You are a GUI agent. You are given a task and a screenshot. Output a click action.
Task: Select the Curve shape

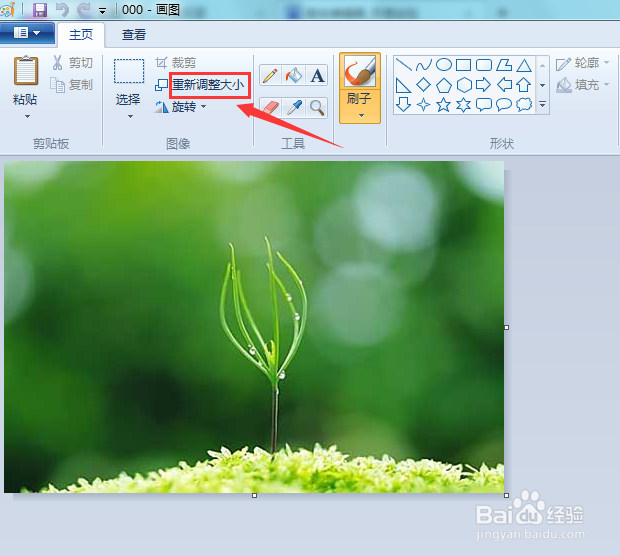[x=423, y=64]
